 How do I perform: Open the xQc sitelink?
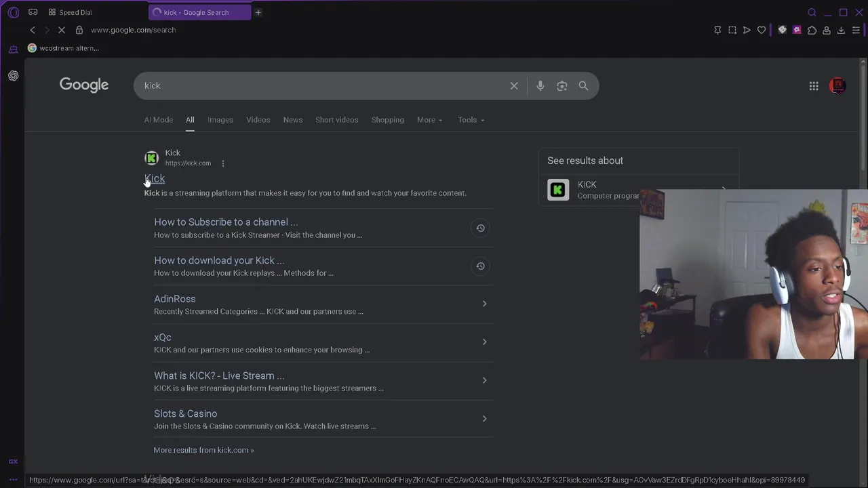click(163, 338)
